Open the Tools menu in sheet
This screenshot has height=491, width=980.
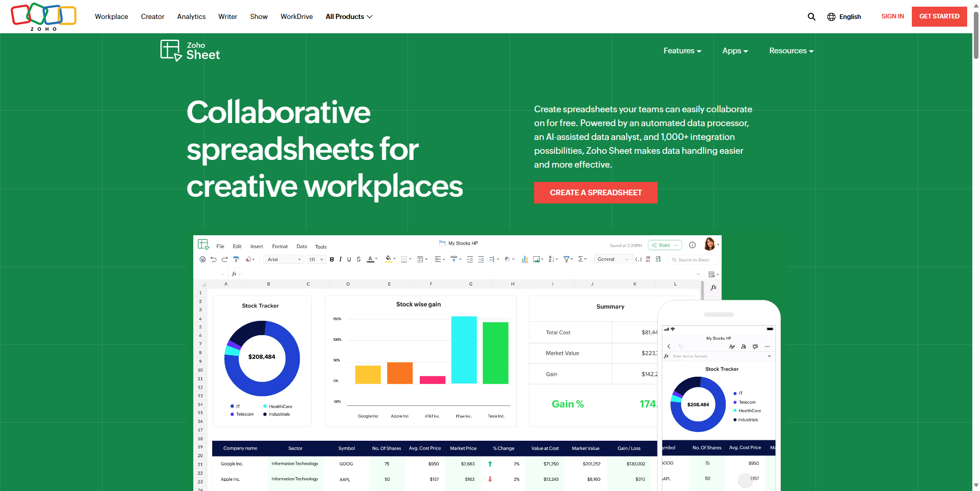click(x=321, y=247)
